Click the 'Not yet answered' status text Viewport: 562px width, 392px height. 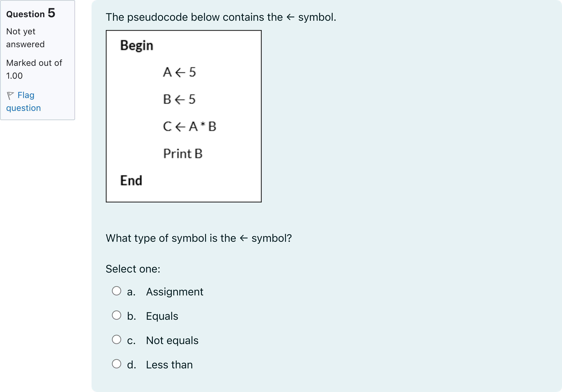coord(25,38)
